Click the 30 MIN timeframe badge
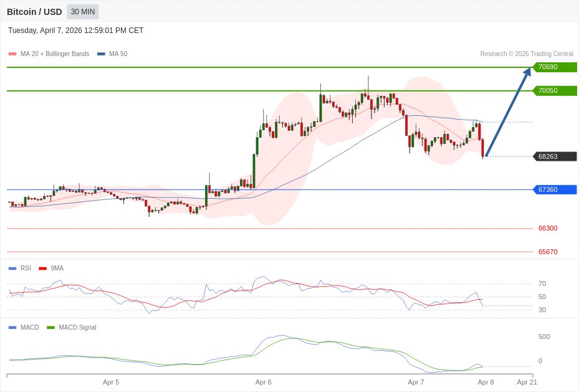Viewport: 579px width, 392px height. (x=82, y=12)
